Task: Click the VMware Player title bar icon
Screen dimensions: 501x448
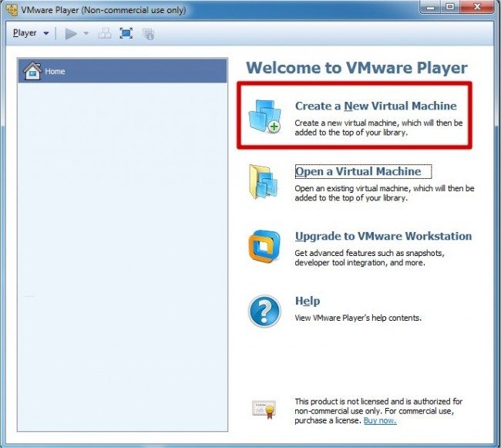Action: [12, 10]
